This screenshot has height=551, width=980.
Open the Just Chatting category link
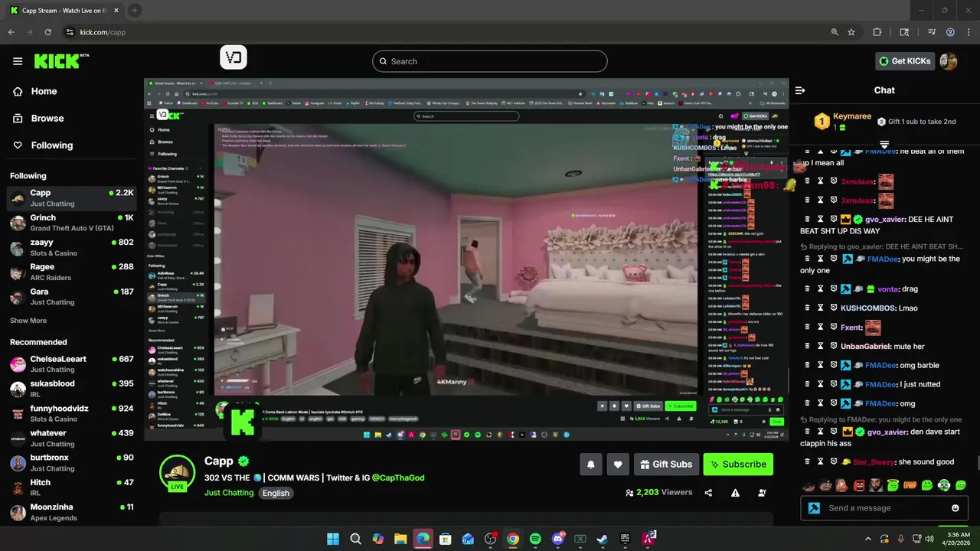229,493
